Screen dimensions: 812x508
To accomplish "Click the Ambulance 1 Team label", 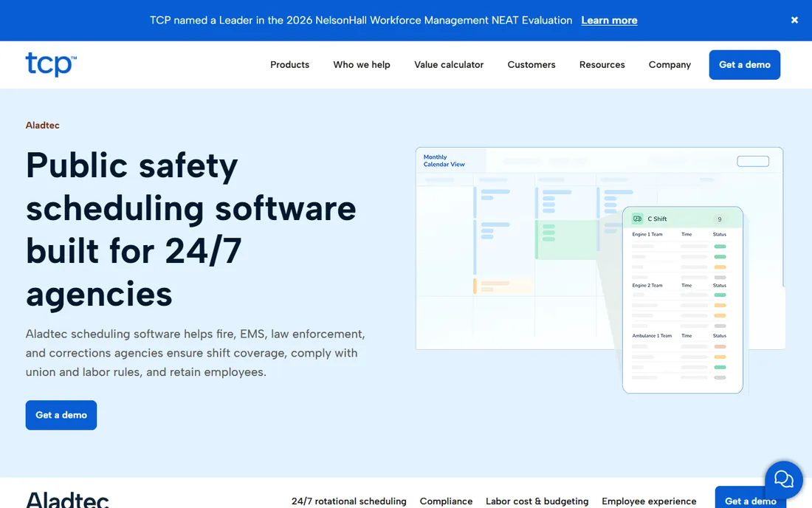I will pos(652,335).
